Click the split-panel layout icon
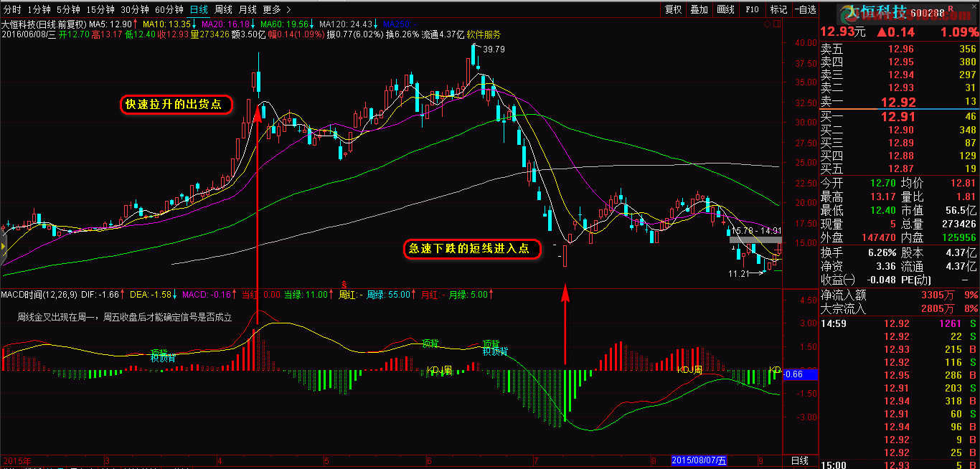Image resolution: width=980 pixels, height=469 pixels. tap(778, 24)
